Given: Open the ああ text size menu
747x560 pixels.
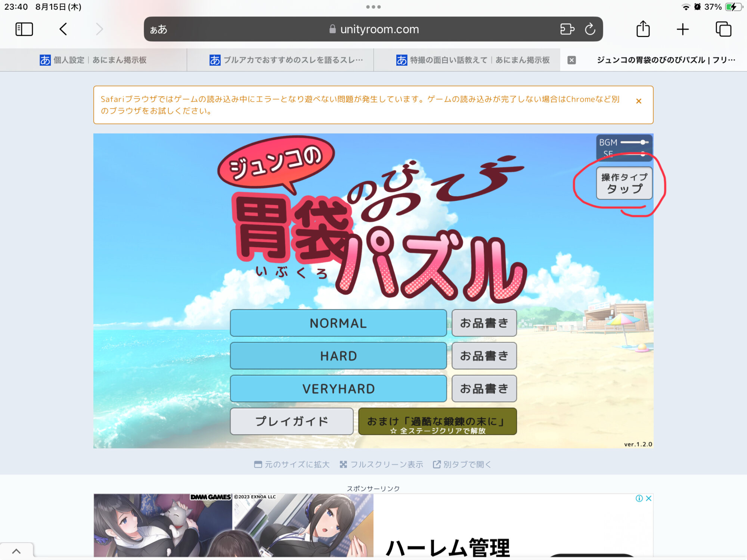Looking at the screenshot, I should (x=158, y=29).
